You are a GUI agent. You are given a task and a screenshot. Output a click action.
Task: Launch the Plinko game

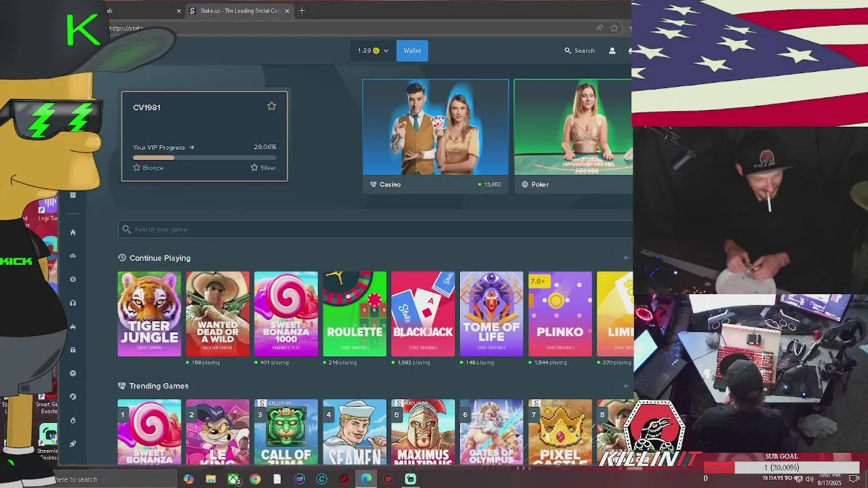560,314
